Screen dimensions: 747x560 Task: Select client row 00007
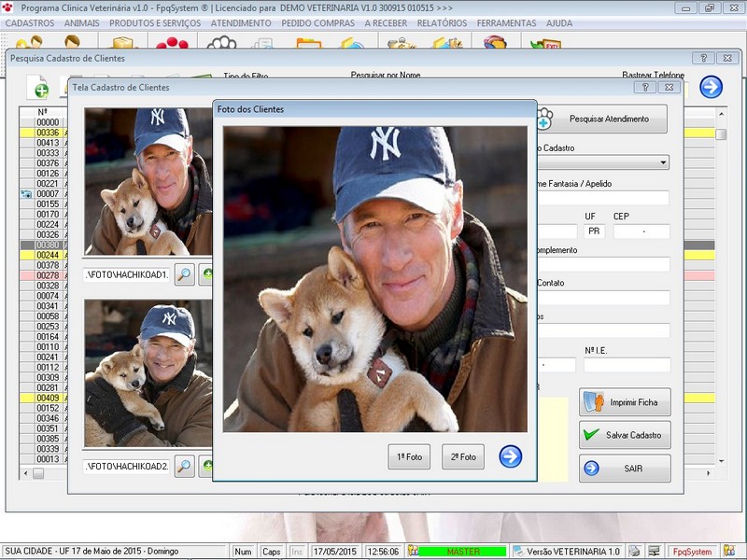[x=48, y=194]
